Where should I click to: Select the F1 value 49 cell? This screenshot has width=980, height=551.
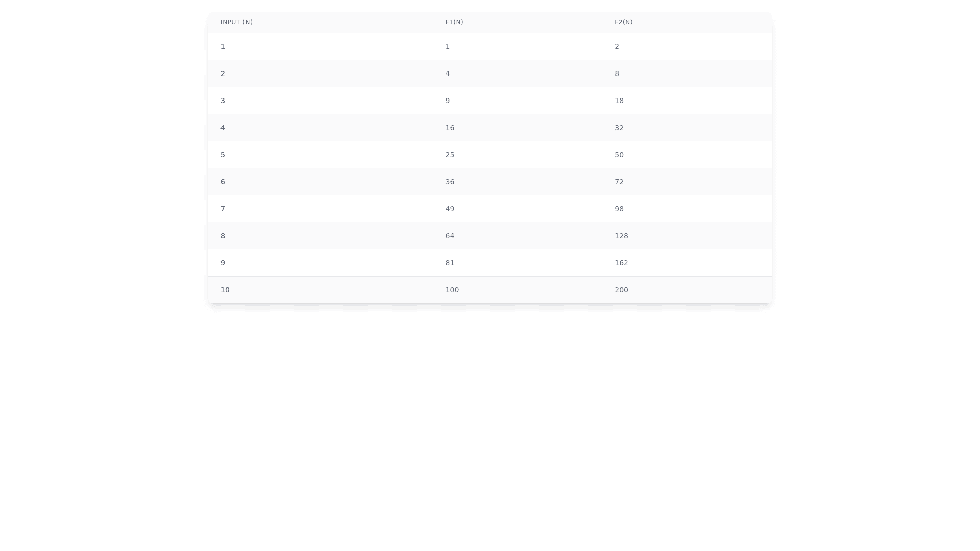(x=450, y=209)
